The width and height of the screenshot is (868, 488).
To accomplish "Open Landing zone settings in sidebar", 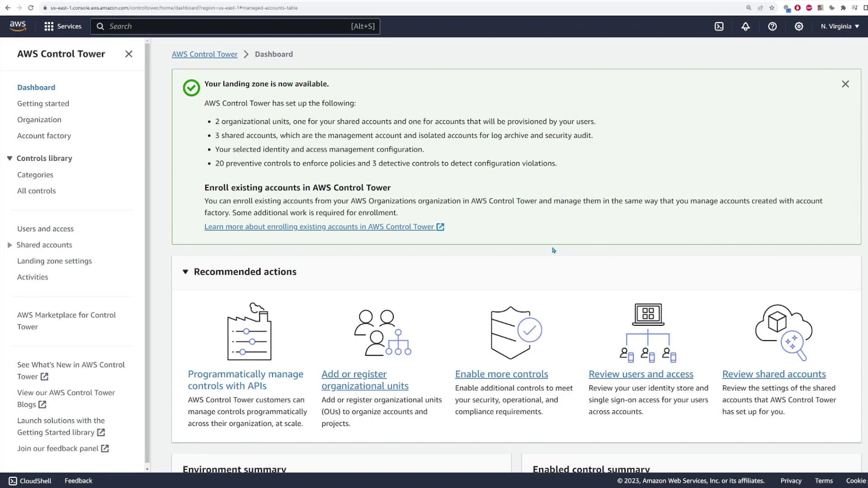I will pos(54,261).
